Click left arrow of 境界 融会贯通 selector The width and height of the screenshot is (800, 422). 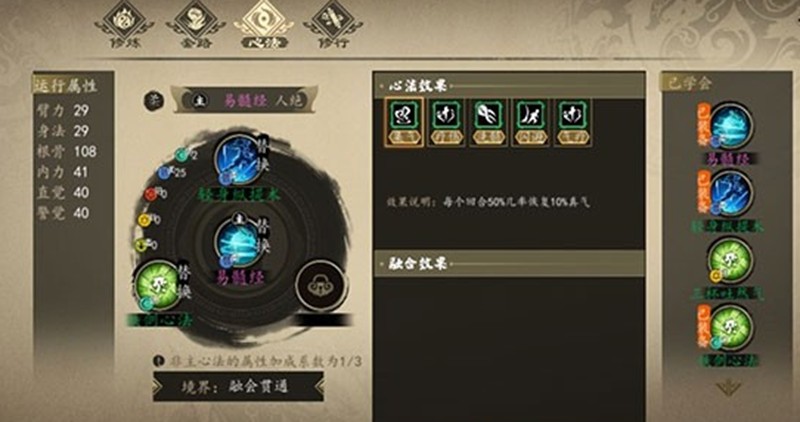(159, 386)
